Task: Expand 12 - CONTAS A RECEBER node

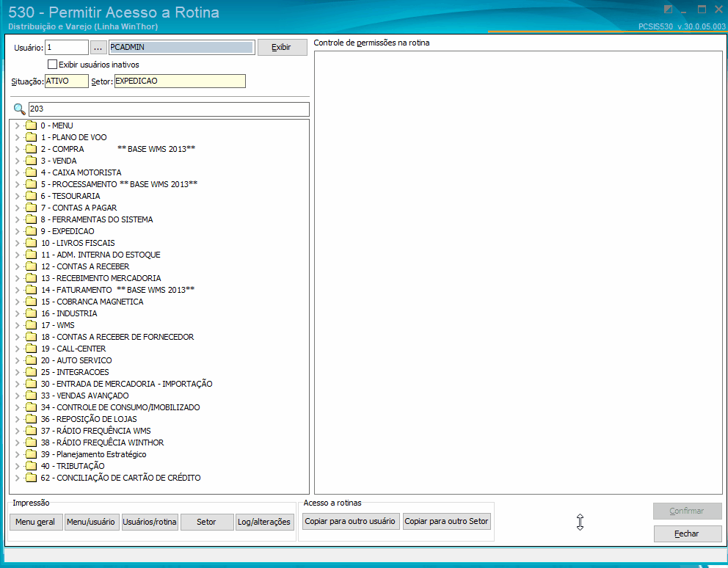Action: pyautogui.click(x=17, y=266)
